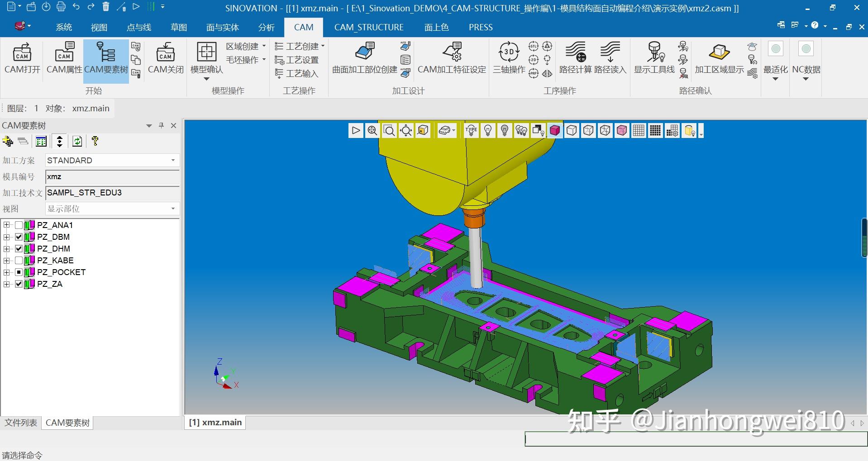Expand the PZ_DBM tree node

coord(6,237)
